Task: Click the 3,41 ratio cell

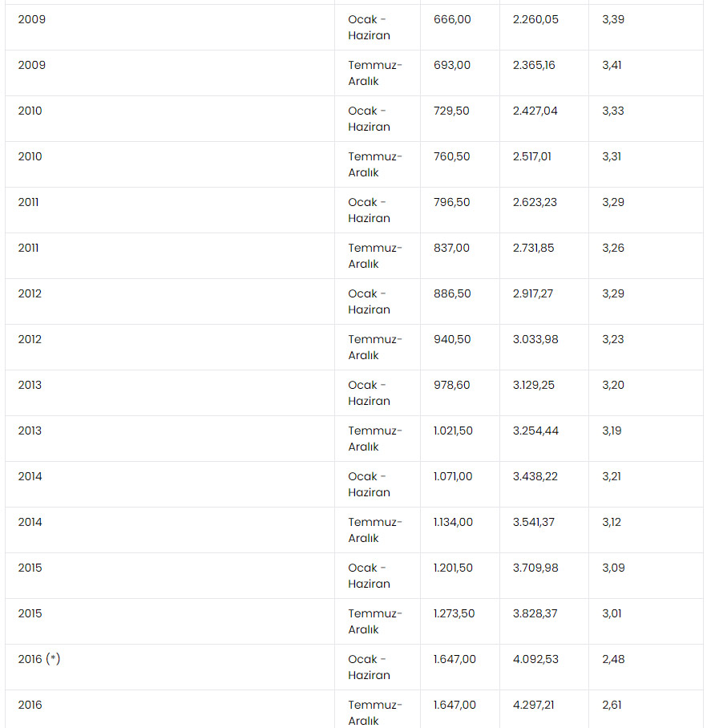Action: tap(612, 65)
